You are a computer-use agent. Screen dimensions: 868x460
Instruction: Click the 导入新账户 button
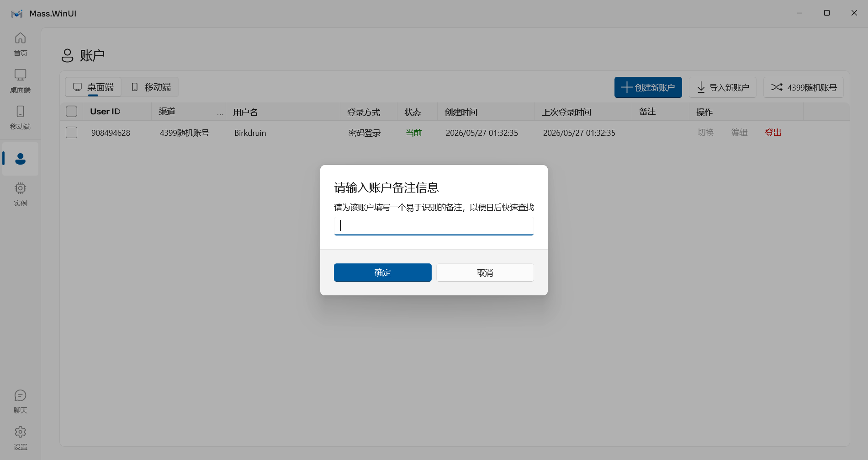click(723, 87)
